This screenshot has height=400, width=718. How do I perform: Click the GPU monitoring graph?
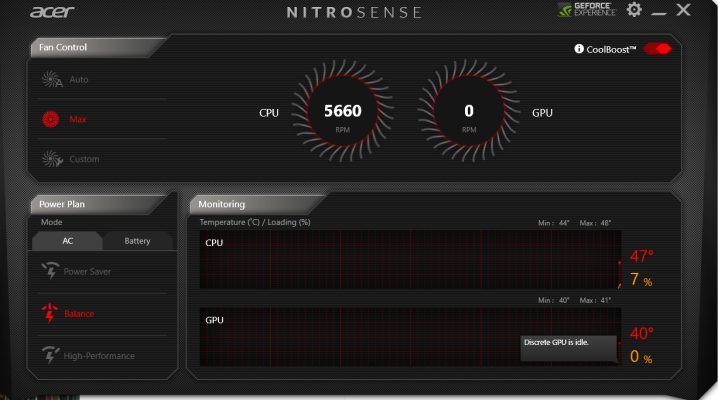click(410, 337)
